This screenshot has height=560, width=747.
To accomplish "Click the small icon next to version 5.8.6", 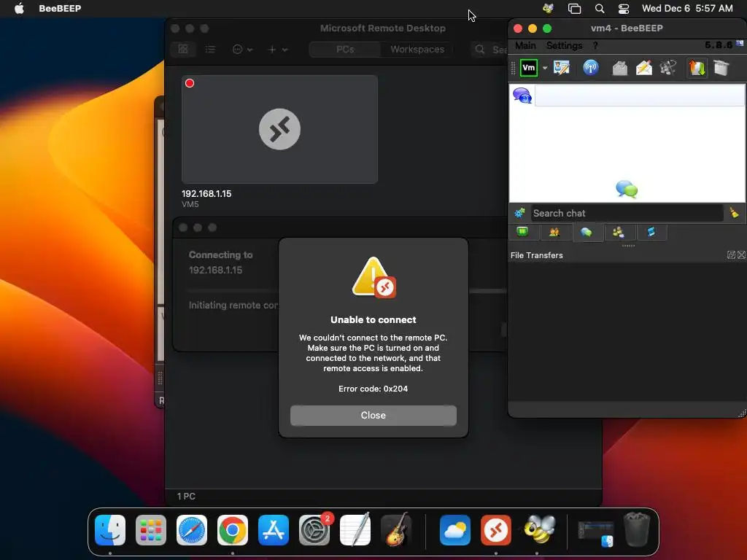I will [740, 44].
